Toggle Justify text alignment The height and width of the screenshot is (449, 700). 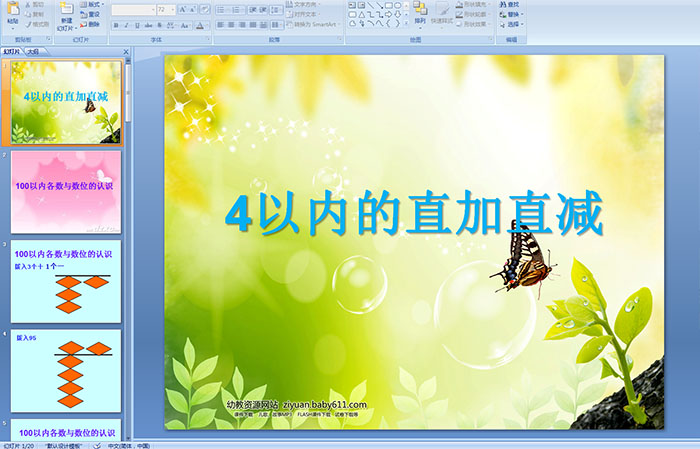pyautogui.click(x=253, y=25)
